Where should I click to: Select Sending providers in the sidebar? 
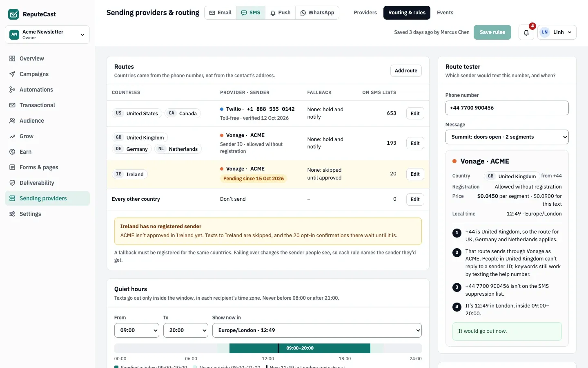pos(47,198)
